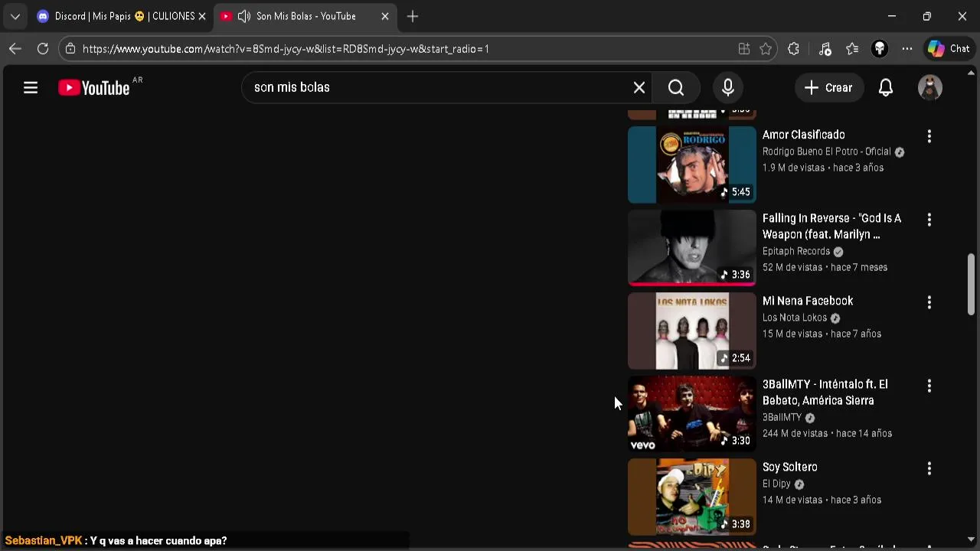Go back with browser back arrow
This screenshot has width=980, height=551.
click(x=15, y=49)
